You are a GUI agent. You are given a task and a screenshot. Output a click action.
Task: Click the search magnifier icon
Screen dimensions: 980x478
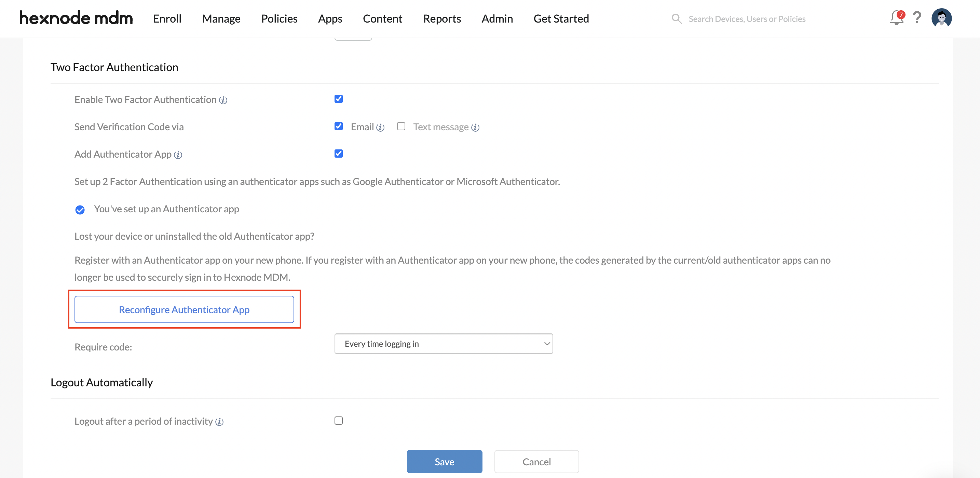coord(677,19)
